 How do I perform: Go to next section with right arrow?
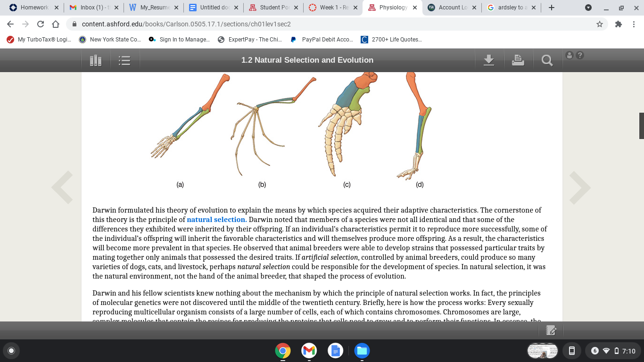pyautogui.click(x=580, y=187)
